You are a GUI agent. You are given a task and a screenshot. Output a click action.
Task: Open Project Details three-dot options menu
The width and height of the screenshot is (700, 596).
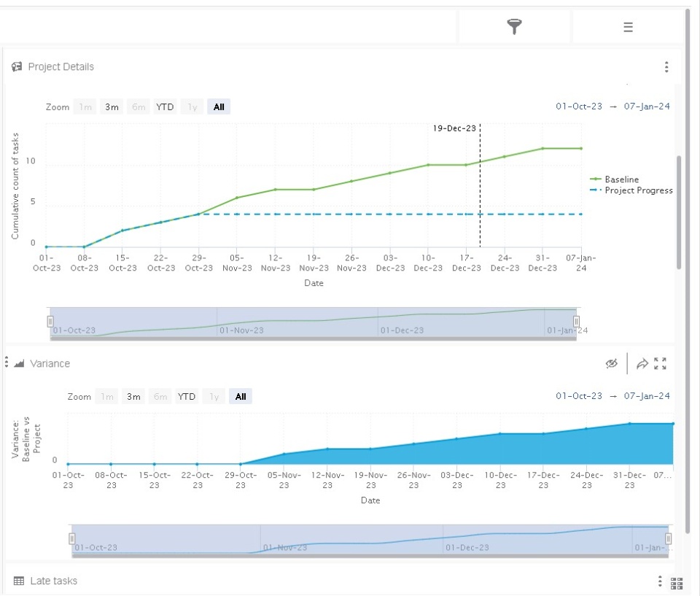click(666, 67)
